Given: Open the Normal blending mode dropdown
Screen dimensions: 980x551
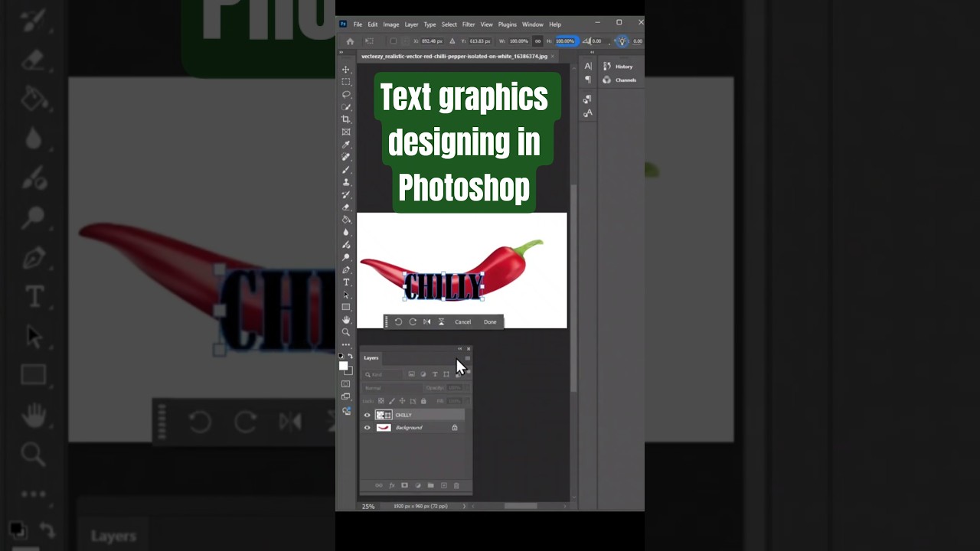Looking at the screenshot, I should coord(391,388).
